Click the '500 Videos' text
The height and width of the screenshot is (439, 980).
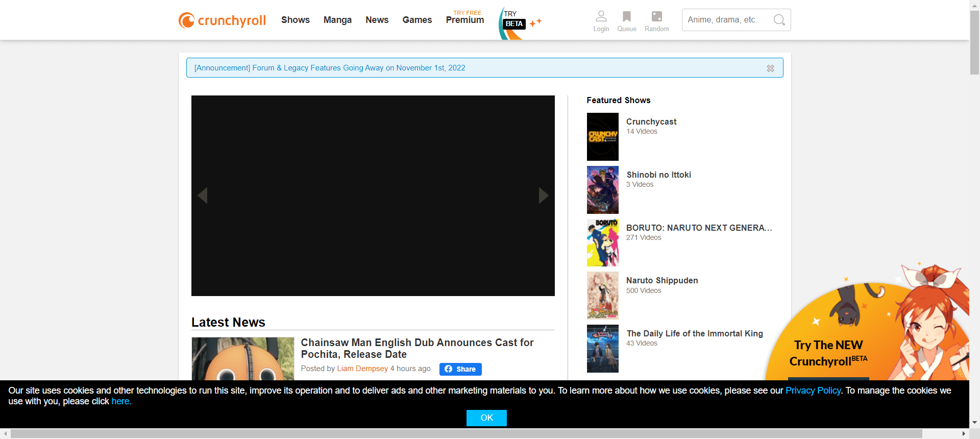(644, 290)
